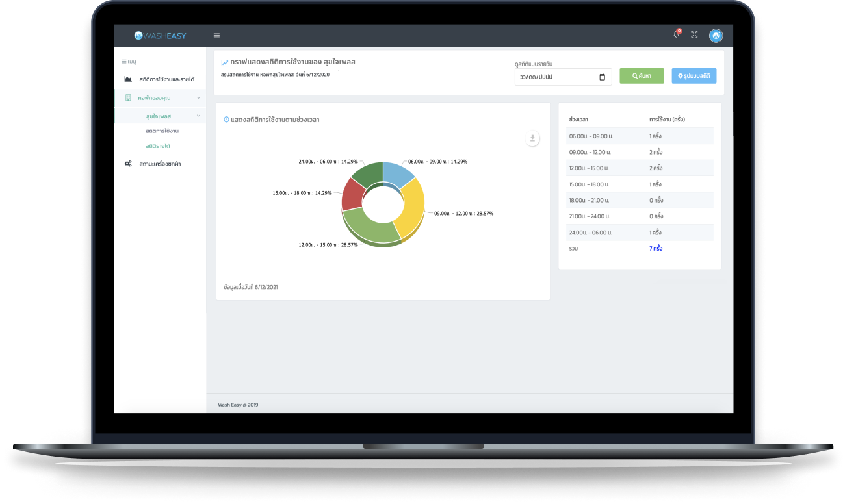Click the area-chart icon beside สถิติการใช้งานและรายได้
This screenshot has width=845, height=504.
[128, 79]
